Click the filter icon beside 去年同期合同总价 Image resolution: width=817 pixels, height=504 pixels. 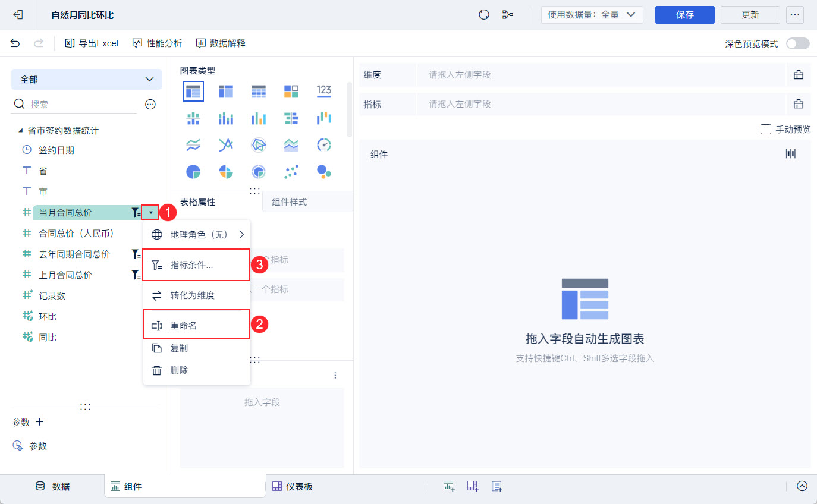136,254
